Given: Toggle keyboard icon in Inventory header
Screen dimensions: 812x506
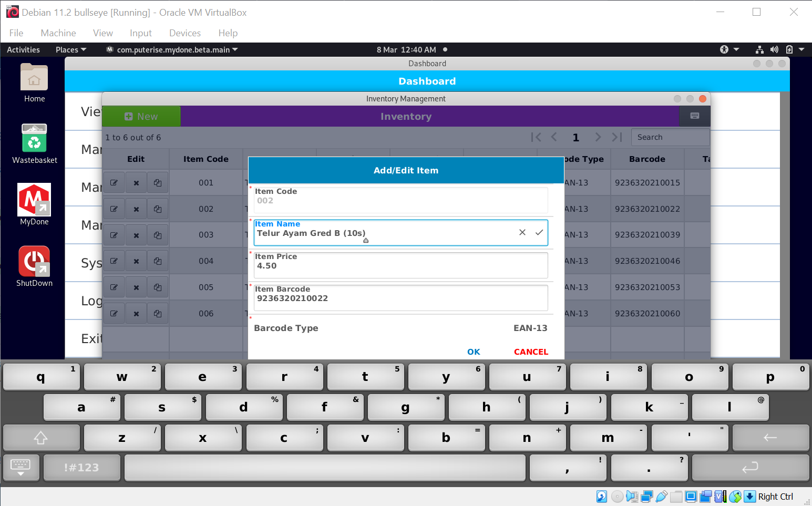Looking at the screenshot, I should [695, 116].
